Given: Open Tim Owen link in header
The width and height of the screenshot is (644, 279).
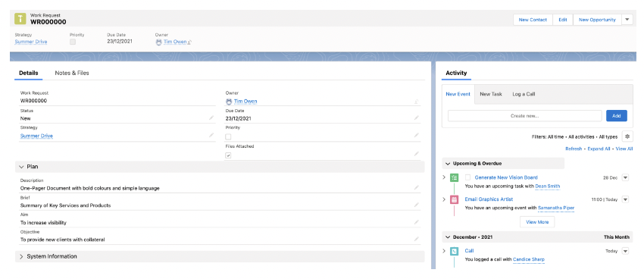Looking at the screenshot, I should [175, 42].
